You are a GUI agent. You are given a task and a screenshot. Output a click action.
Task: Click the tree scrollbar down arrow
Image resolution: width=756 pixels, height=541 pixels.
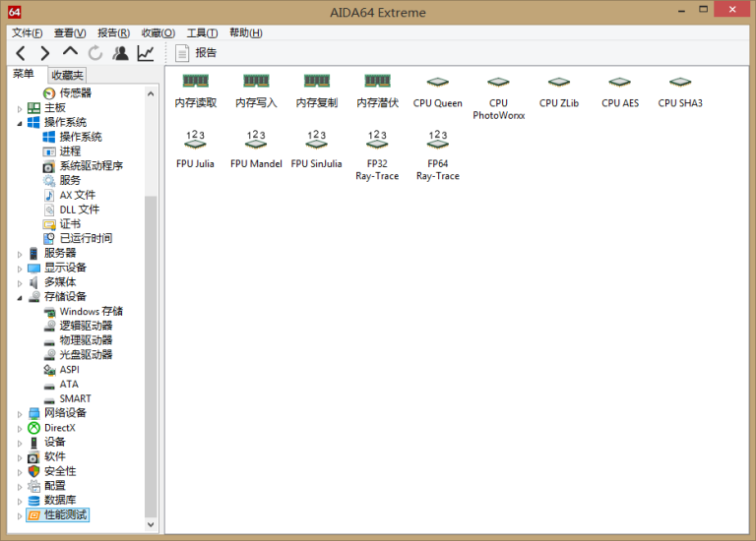click(151, 524)
